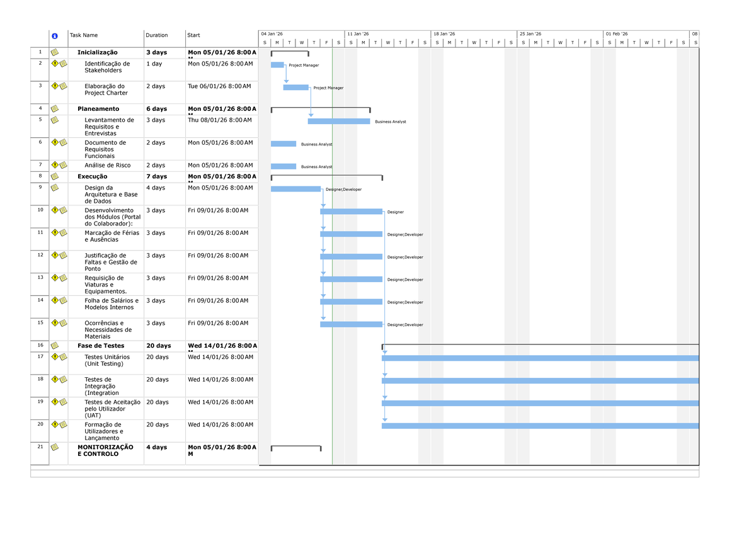Click 'Project Manager' label beside Stakeholders bar
756x534 pixels.
(x=304, y=65)
